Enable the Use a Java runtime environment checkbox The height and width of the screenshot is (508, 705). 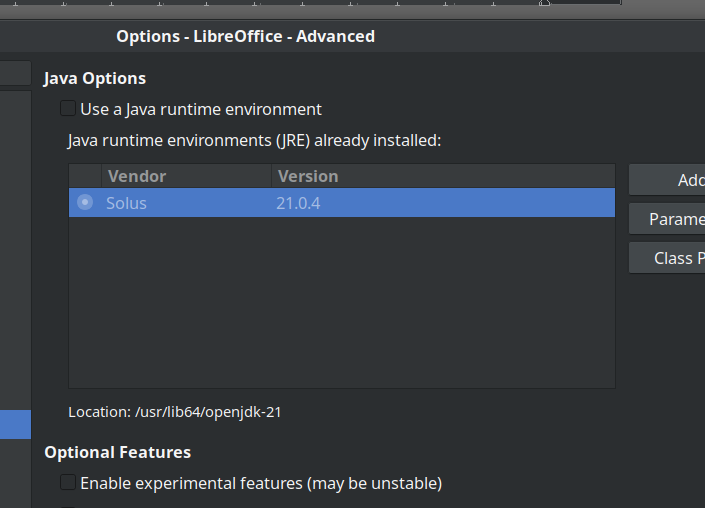(x=68, y=109)
